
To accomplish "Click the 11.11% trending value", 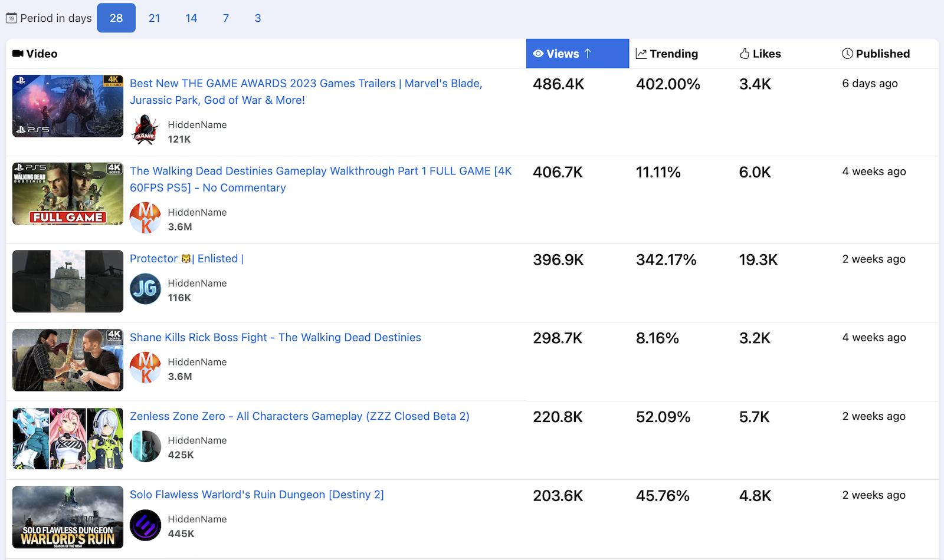I will [x=658, y=172].
